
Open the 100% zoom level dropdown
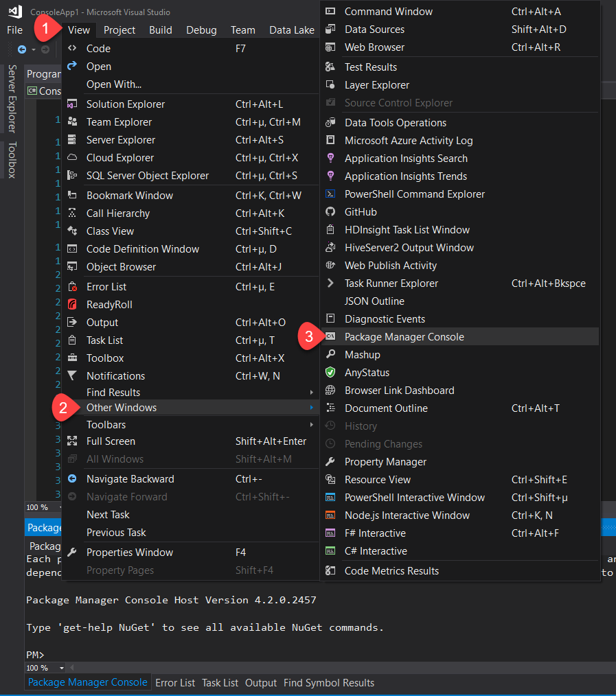[x=43, y=666]
